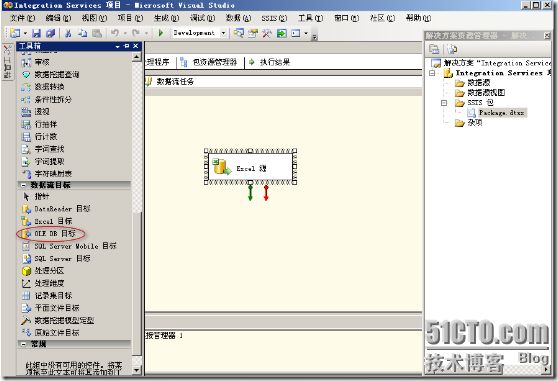Switch to the 执行结果 tab
Viewport: 558px width, 381px height.
click(270, 62)
